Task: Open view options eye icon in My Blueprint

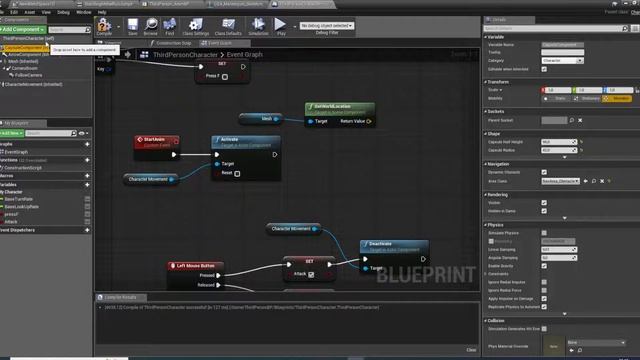Action: coord(83,133)
